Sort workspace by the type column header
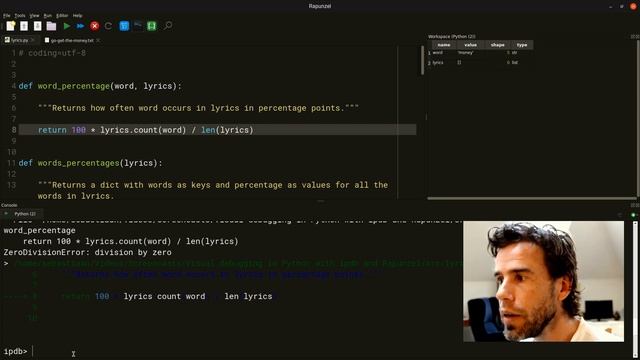The image size is (640, 360). pos(522,45)
